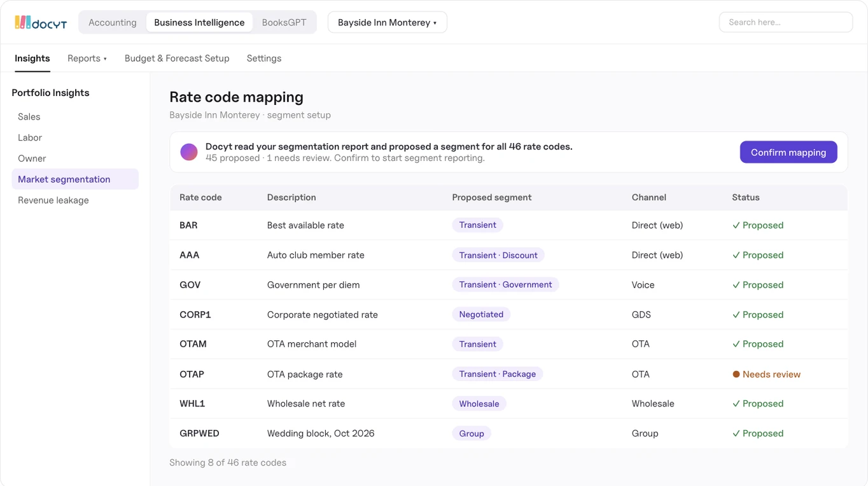Select Market segmentation in the sidebar

point(75,179)
